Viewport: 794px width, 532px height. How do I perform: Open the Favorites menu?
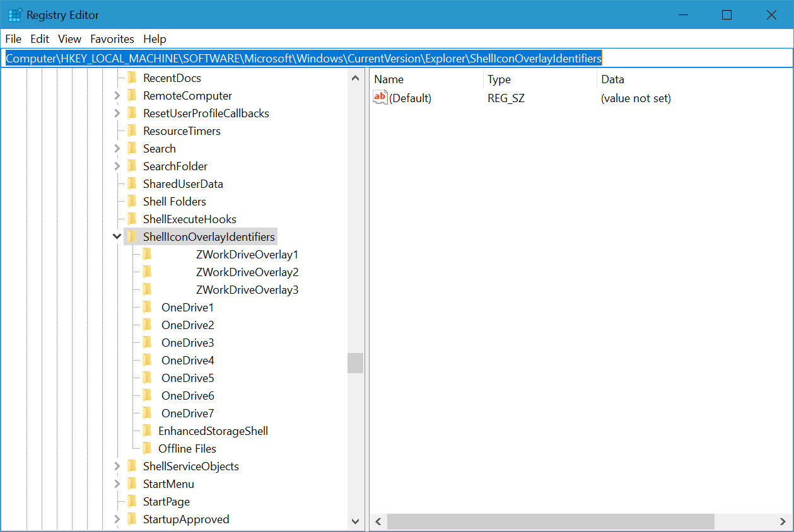coord(112,39)
